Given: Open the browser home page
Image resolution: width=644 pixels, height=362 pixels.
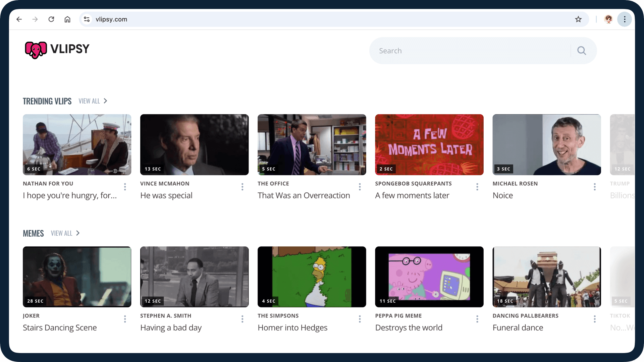Looking at the screenshot, I should (67, 19).
